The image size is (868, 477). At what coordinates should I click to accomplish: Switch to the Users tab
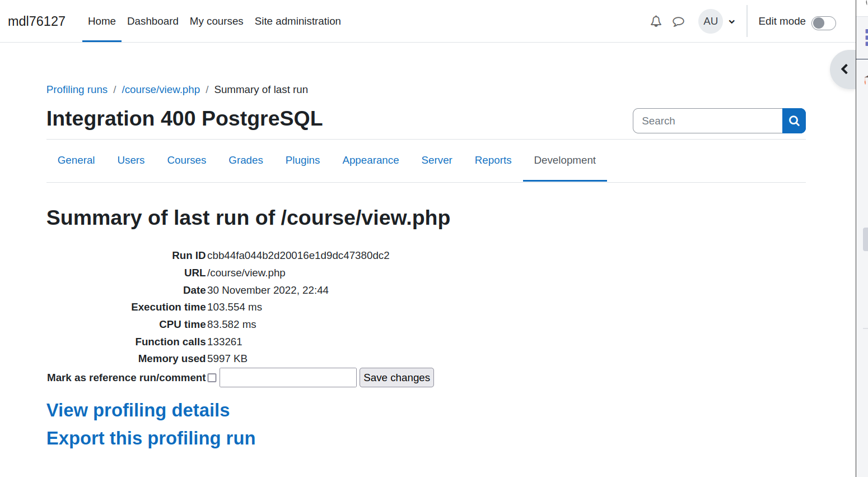[131, 160]
